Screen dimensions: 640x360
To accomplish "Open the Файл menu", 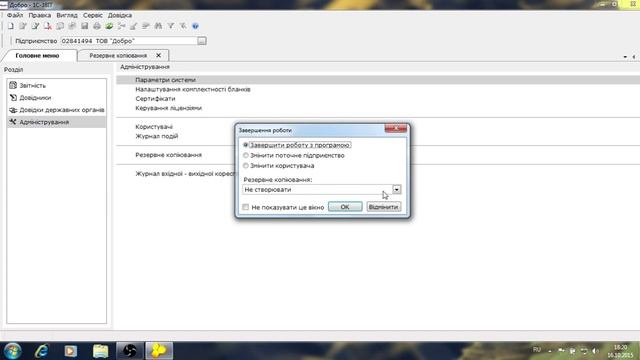I will [15, 15].
